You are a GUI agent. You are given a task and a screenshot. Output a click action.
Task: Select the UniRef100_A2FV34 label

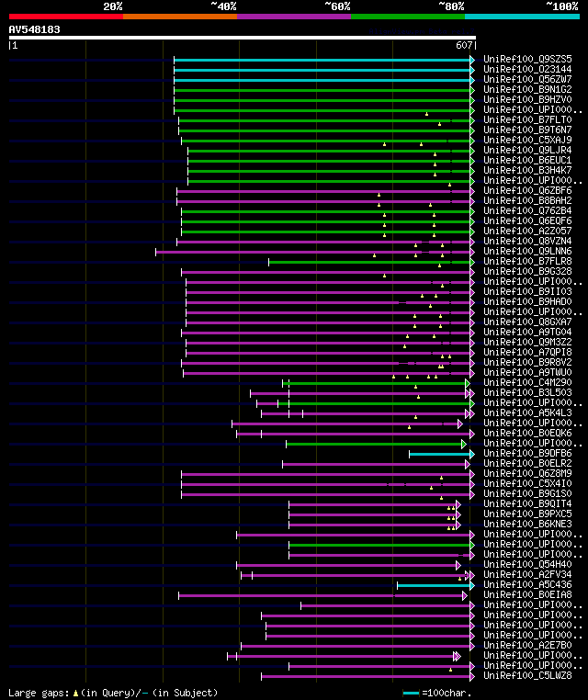click(x=527, y=574)
